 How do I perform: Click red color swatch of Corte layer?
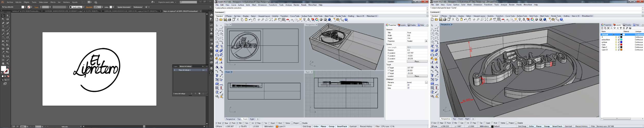pos(621,44)
